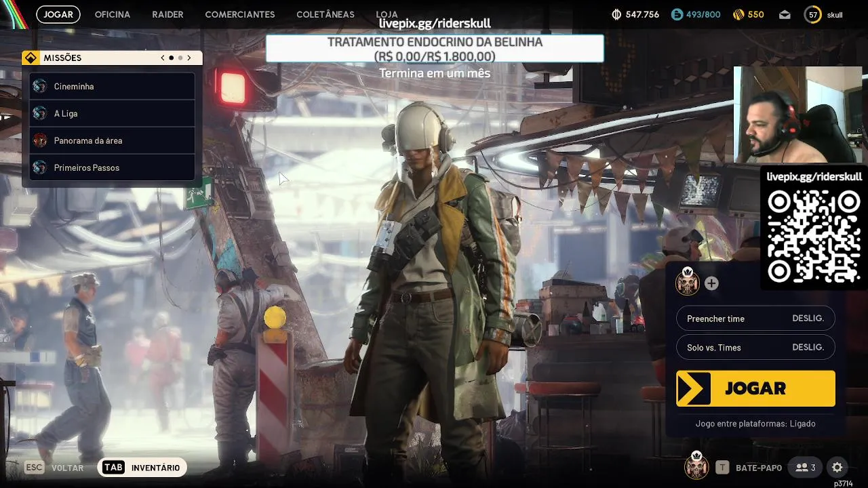
Task: Open the mail inbox icon
Action: 784,14
